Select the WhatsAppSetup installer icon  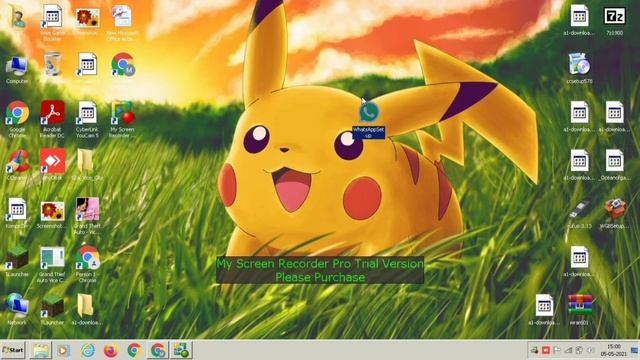coord(369,120)
